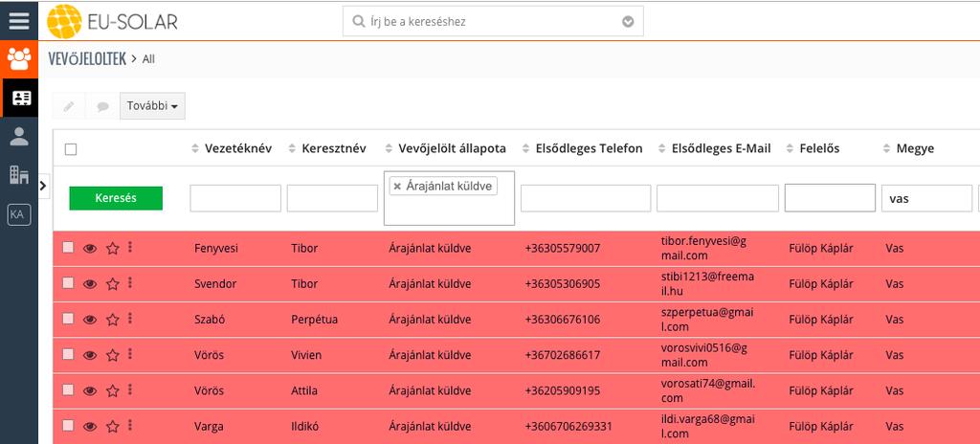Sort by Elsődleges Telefon column

pos(582,149)
